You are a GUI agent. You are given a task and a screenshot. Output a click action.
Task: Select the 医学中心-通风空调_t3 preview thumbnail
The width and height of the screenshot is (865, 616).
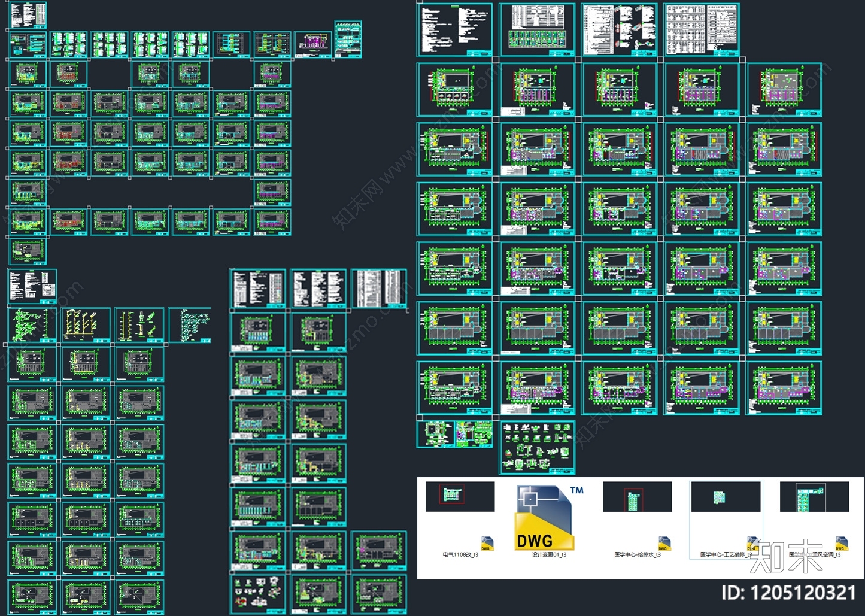(x=814, y=496)
